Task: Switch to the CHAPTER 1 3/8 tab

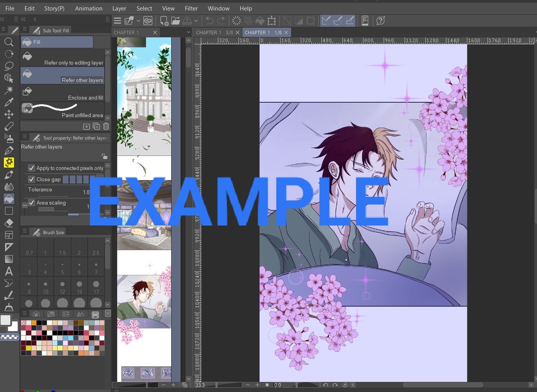Action: (x=214, y=32)
